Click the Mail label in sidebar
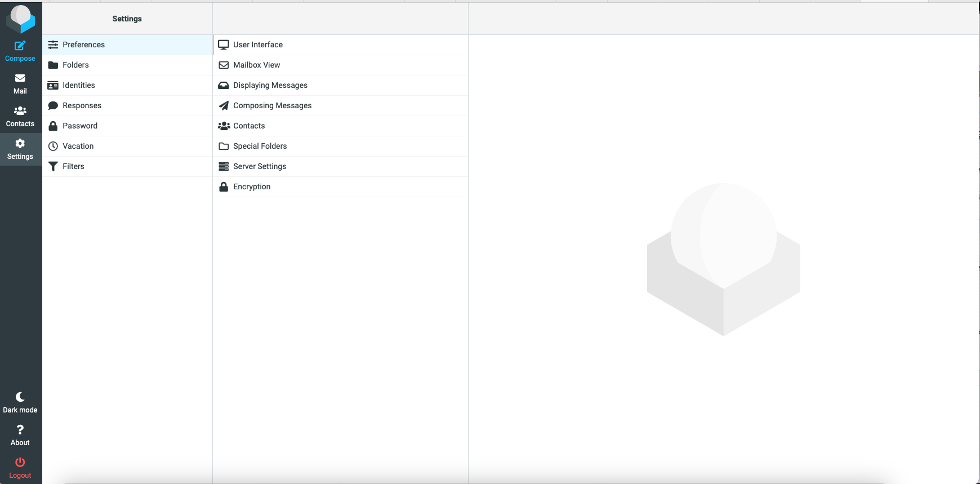980x484 pixels. tap(20, 91)
